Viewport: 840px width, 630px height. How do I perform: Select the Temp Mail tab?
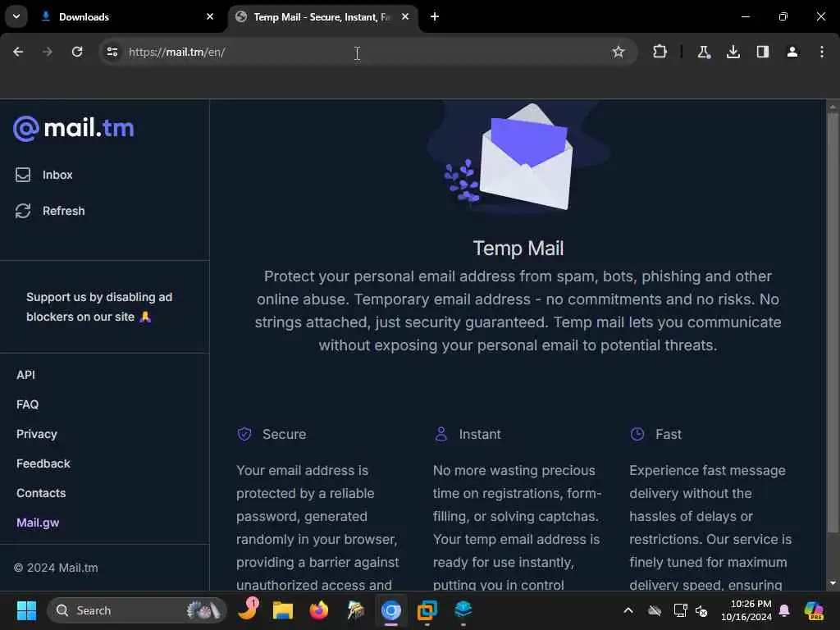click(x=323, y=17)
